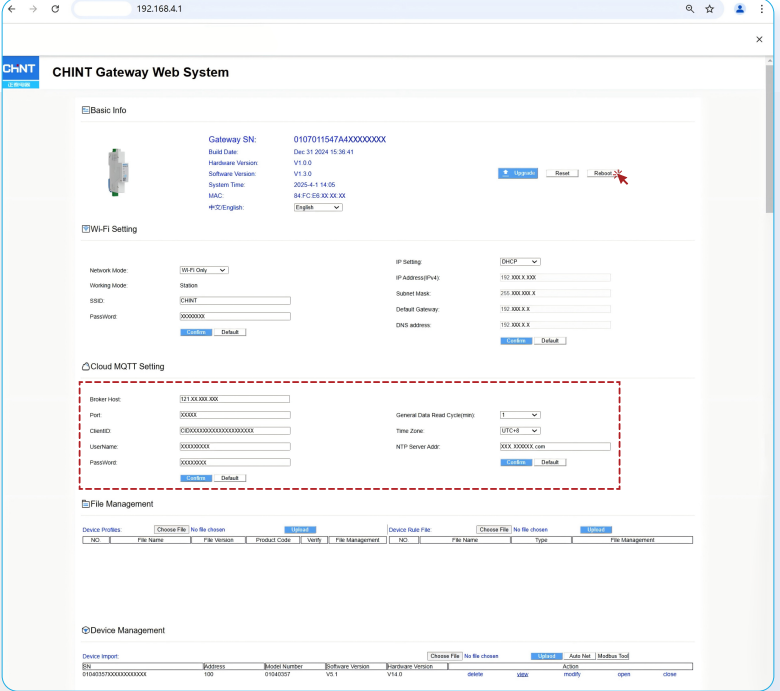The image size is (780, 691).
Task: Open the Network Mode Wi-Fi Only dropdown
Action: pos(204,270)
